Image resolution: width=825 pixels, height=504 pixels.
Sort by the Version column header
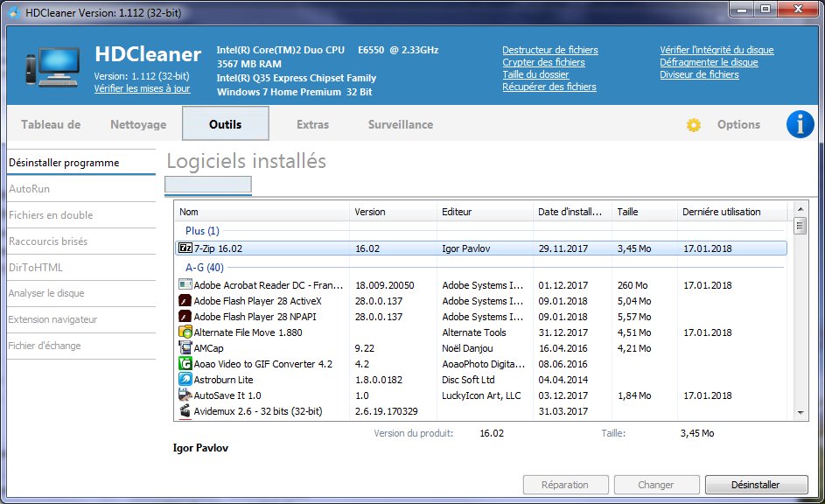[x=393, y=212]
